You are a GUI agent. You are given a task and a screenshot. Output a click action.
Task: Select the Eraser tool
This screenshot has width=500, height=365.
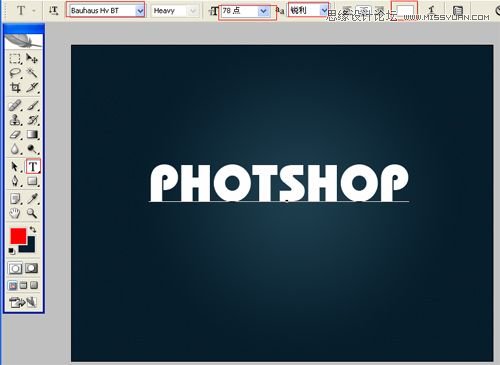click(15, 135)
